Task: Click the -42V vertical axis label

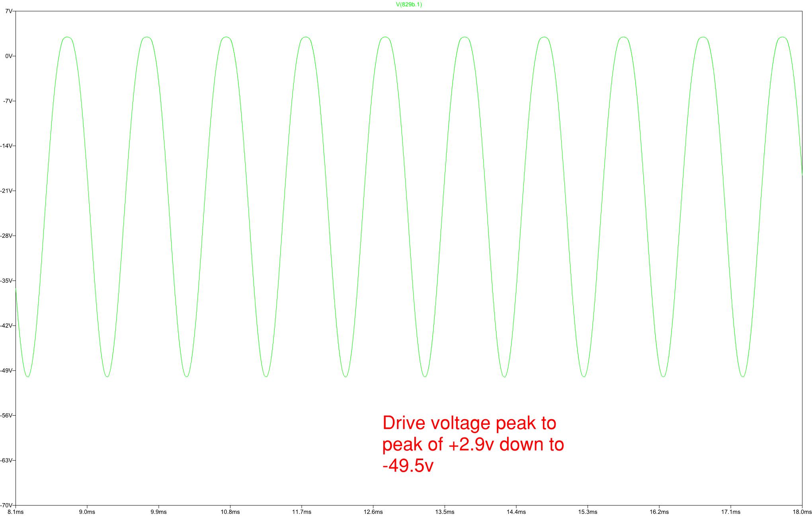Action: tap(6, 326)
